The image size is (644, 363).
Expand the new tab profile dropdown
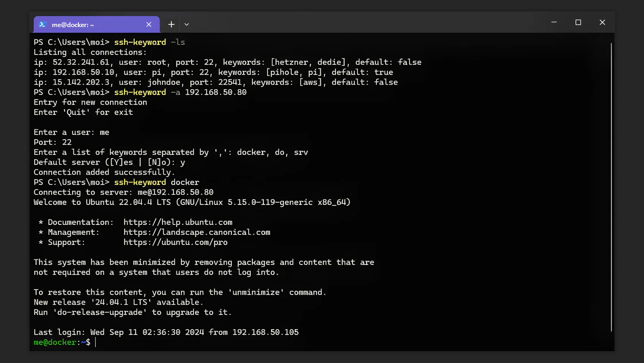coord(186,25)
